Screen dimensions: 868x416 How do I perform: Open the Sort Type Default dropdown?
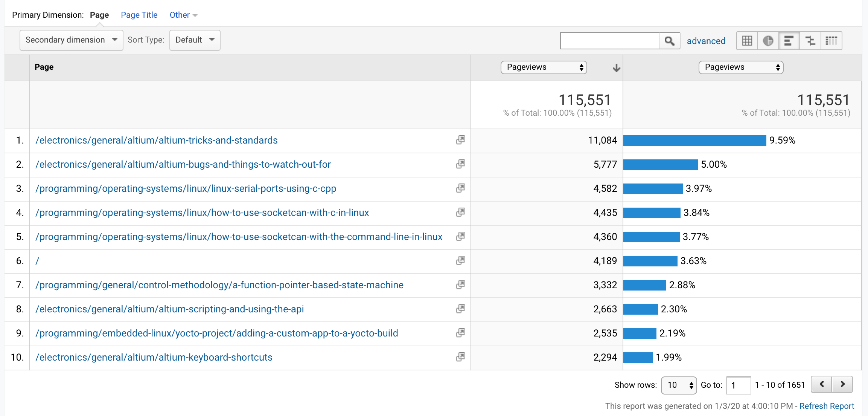coord(195,40)
